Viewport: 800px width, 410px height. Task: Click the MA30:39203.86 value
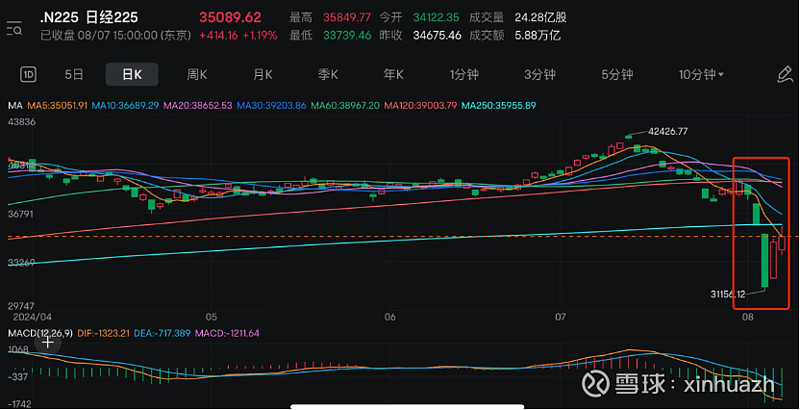click(271, 106)
